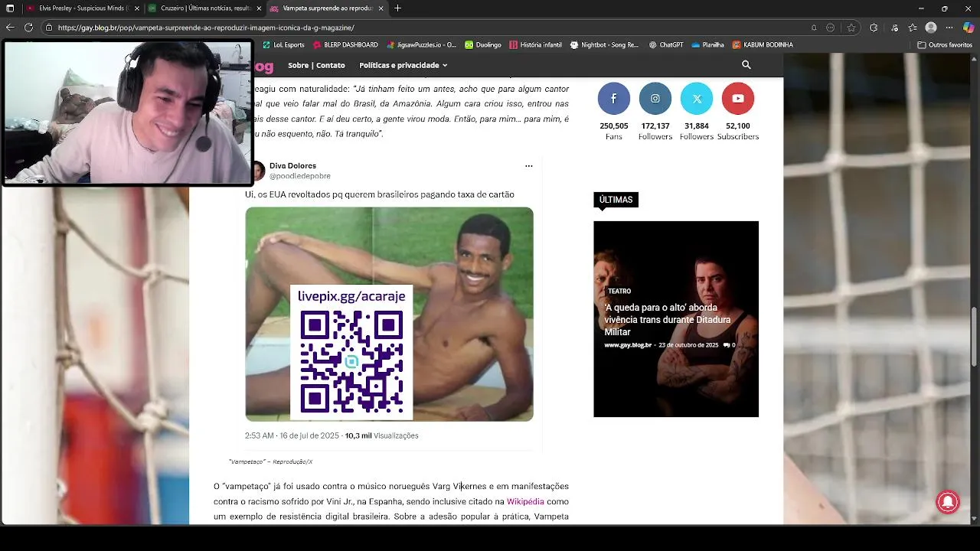Click the notifications bell icon in address bar
This screenshot has width=980, height=551.
point(814,28)
